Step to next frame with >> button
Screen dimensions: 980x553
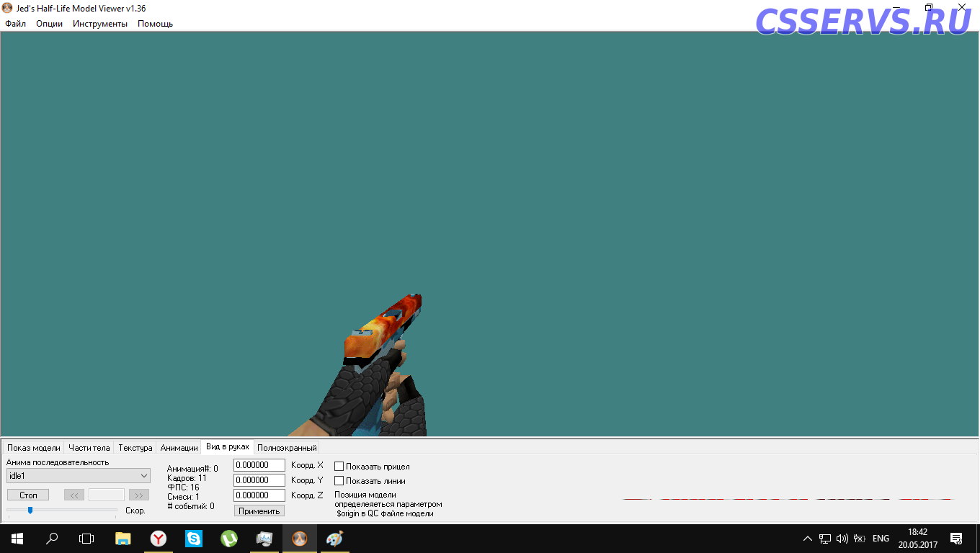click(139, 495)
